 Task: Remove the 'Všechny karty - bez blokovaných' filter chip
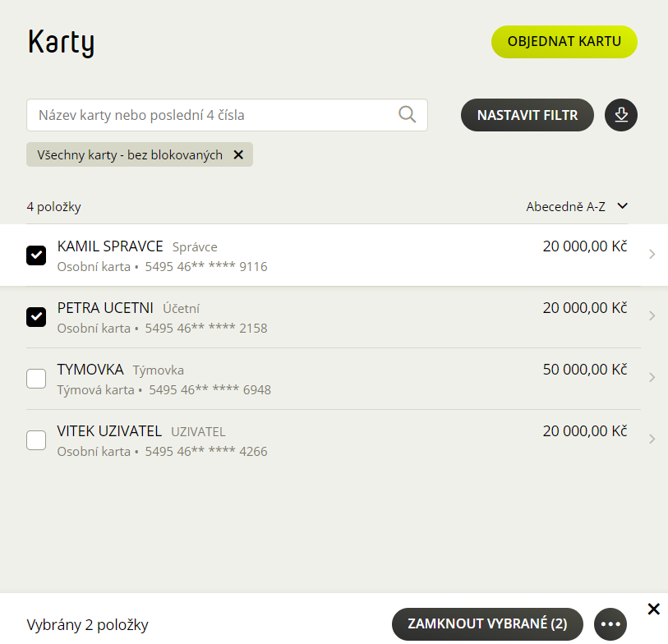coord(238,154)
